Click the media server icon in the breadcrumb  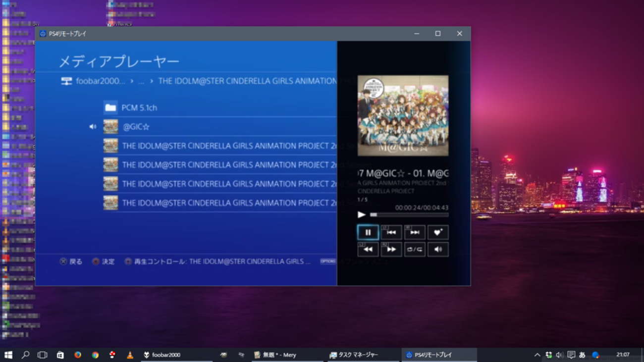66,81
